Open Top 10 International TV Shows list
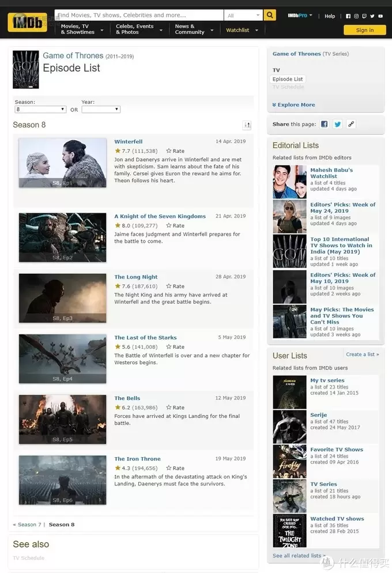Viewport: 392px width, 573px height. coord(341,245)
